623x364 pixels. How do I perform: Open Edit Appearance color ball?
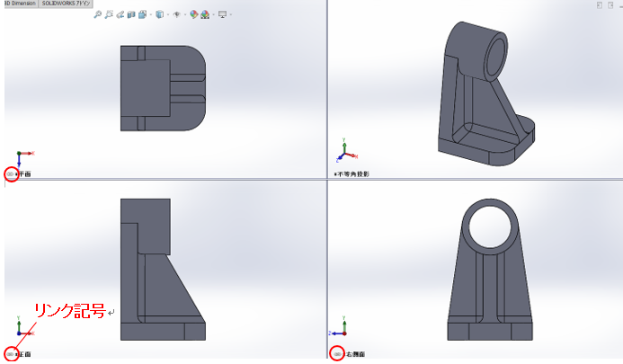193,14
